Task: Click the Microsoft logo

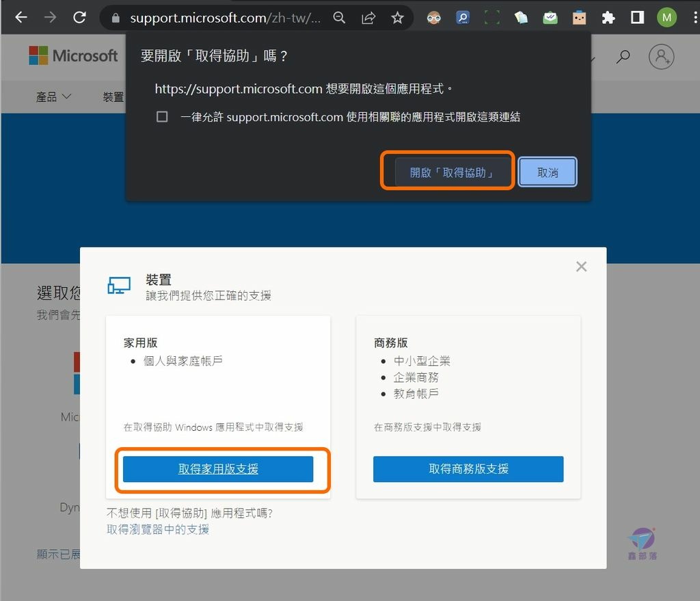Action: 73,56
